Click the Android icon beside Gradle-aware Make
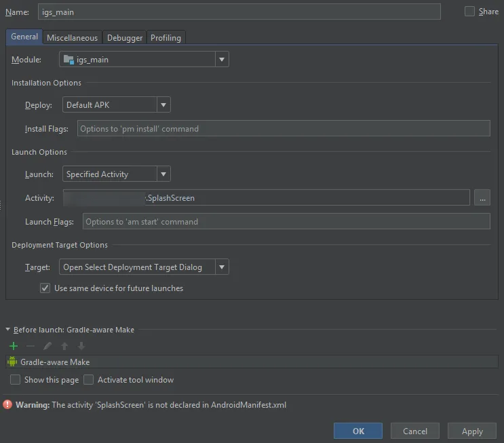Image resolution: width=504 pixels, height=443 pixels. click(x=12, y=362)
